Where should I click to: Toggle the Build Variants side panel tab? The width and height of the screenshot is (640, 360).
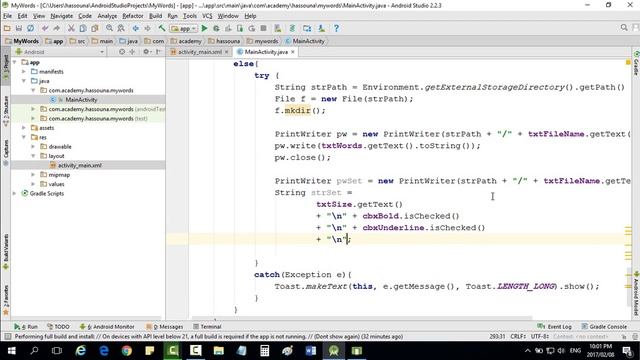[6, 252]
